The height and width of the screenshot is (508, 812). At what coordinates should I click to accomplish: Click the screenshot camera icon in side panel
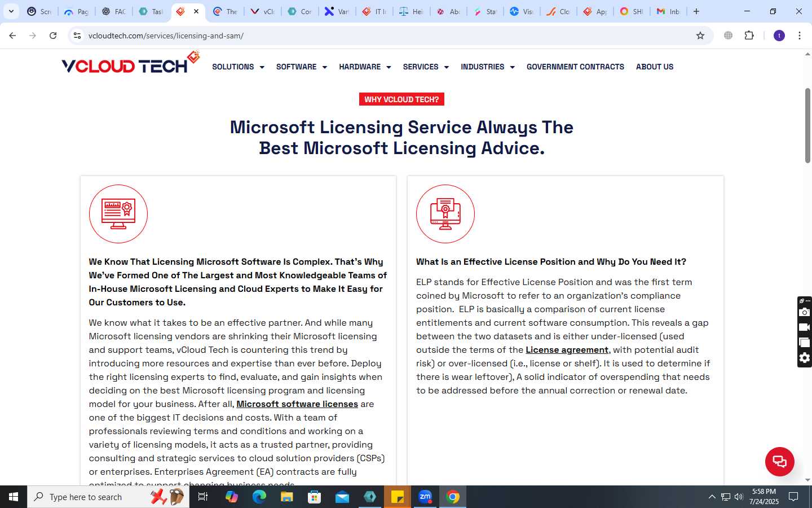805,312
